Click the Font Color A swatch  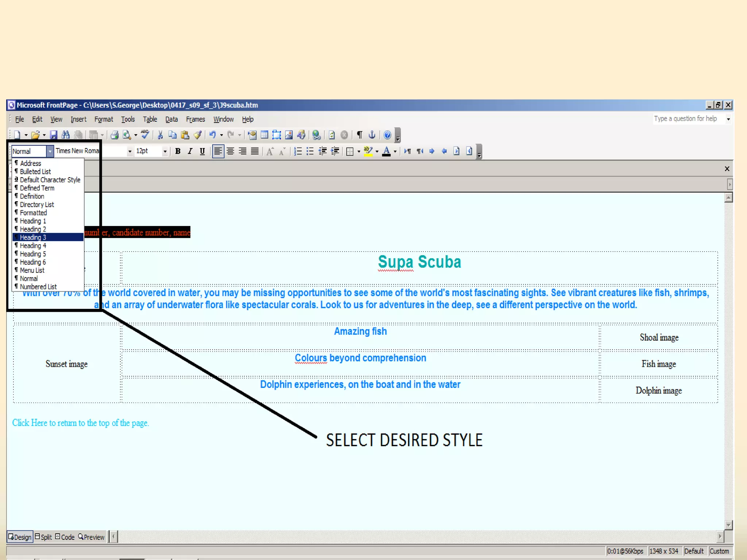click(x=386, y=151)
